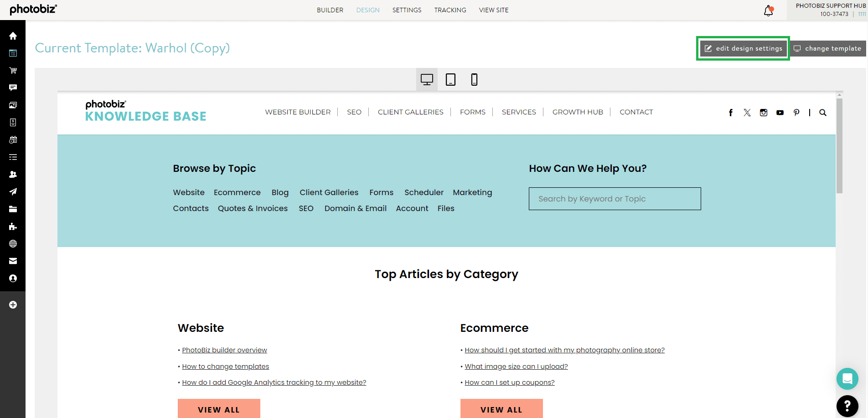Open the notifications bell
The height and width of the screenshot is (418, 868).
click(x=769, y=10)
